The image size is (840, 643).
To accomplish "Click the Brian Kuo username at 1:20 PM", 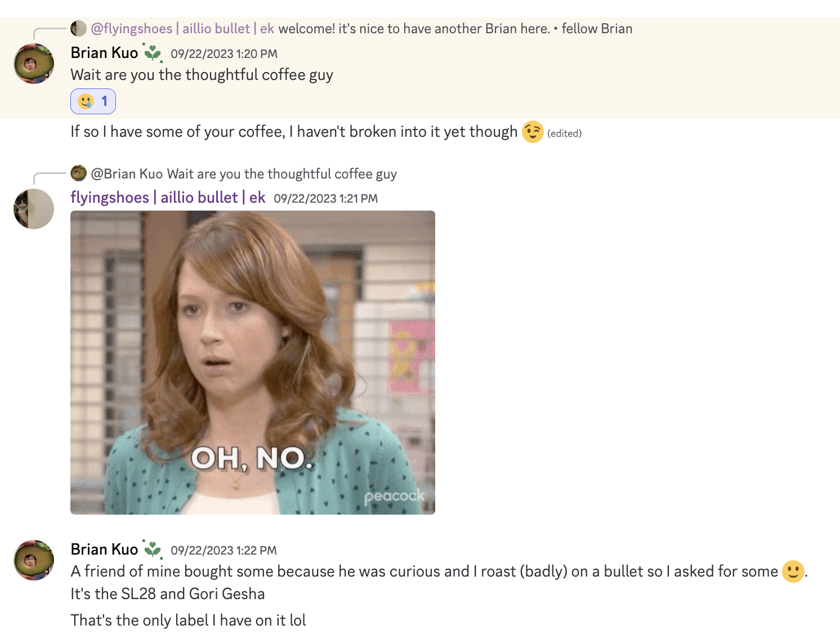I will [x=104, y=53].
